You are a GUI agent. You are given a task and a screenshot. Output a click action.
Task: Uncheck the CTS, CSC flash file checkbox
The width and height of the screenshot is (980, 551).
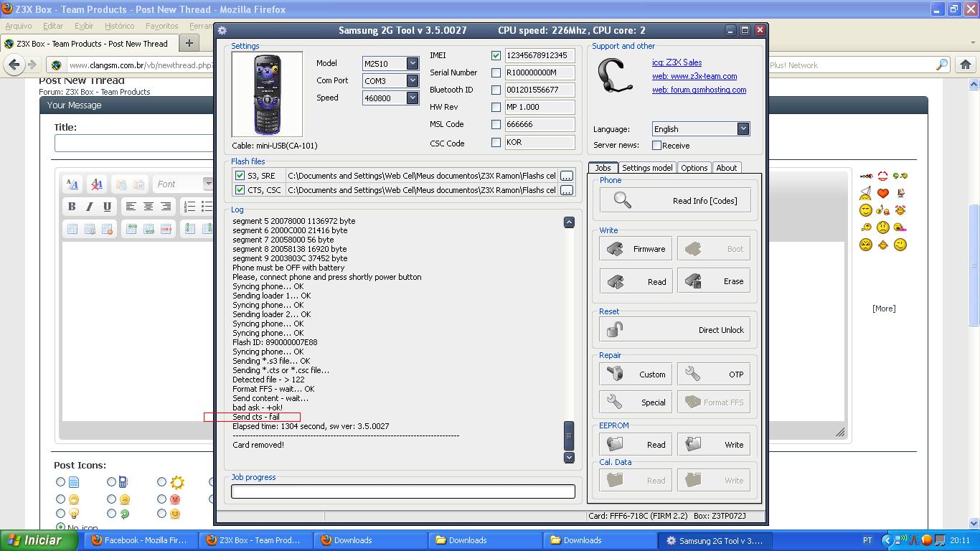(x=240, y=190)
